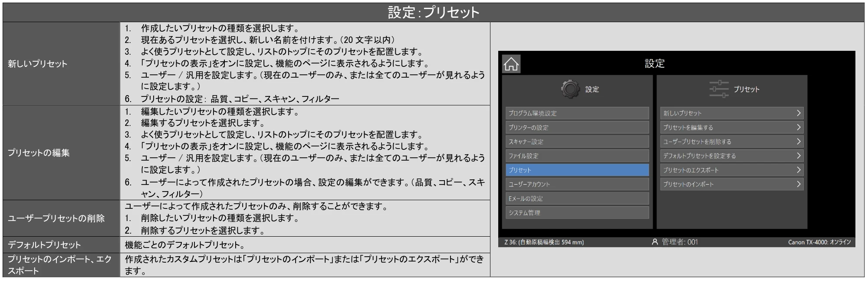Screen dimensions: 868x294
Task: Click デフォルトプリセットを設定する button
Action: pyautogui.click(x=732, y=156)
